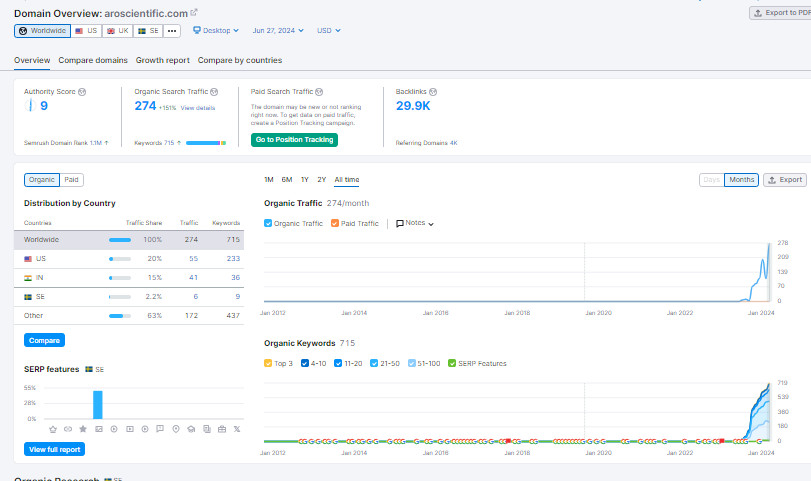Uncheck the 11-20 keywords checkbox
The width and height of the screenshot is (811, 481).
point(338,363)
